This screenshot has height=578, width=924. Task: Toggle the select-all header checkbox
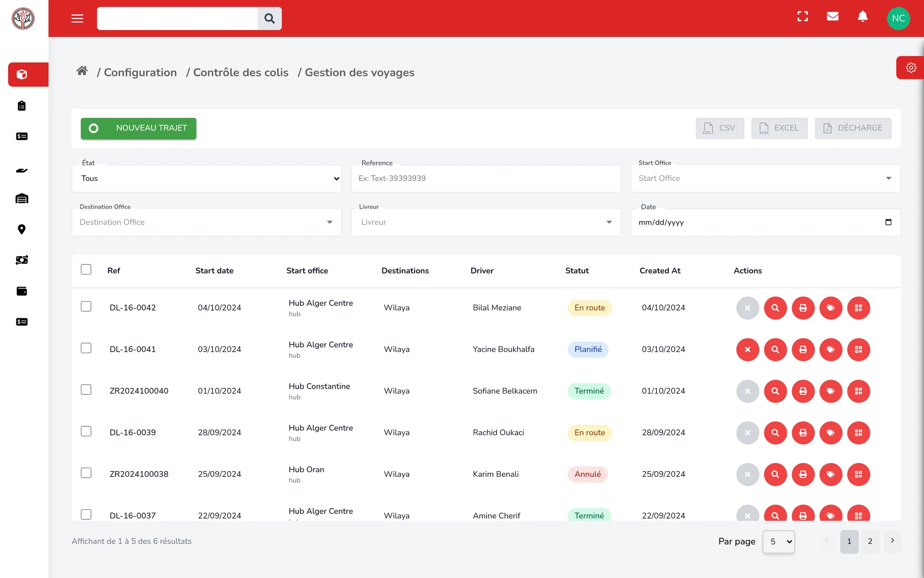[86, 269]
